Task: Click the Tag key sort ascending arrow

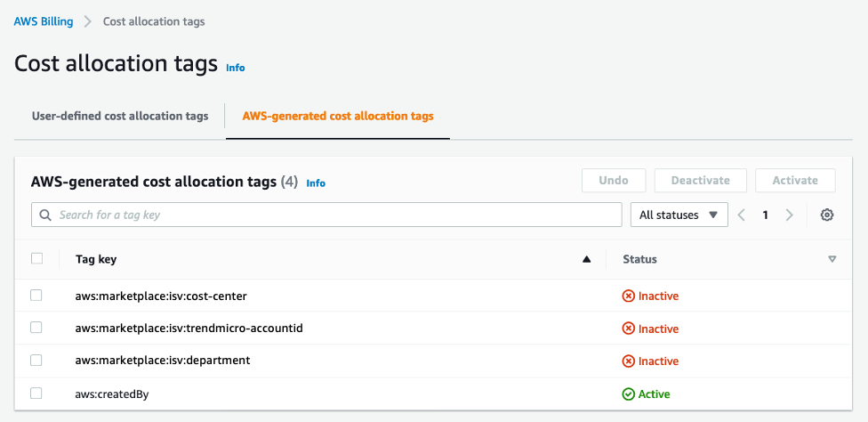Action: tap(586, 260)
